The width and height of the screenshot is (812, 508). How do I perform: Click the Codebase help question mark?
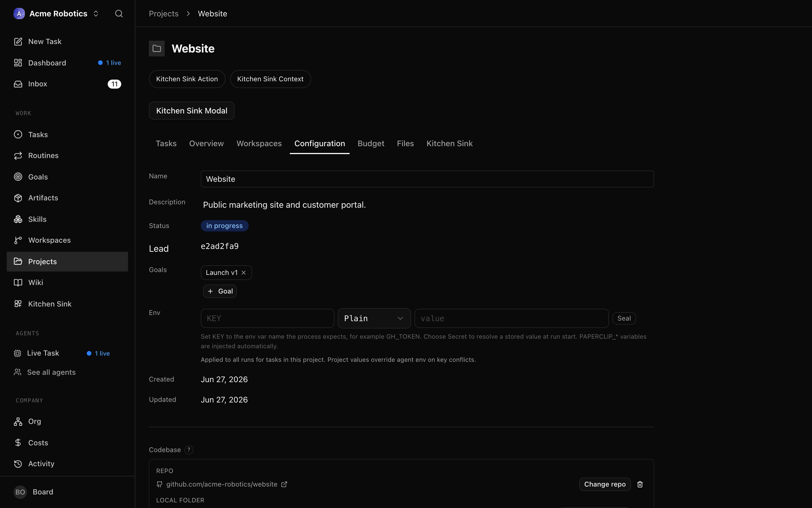189,450
